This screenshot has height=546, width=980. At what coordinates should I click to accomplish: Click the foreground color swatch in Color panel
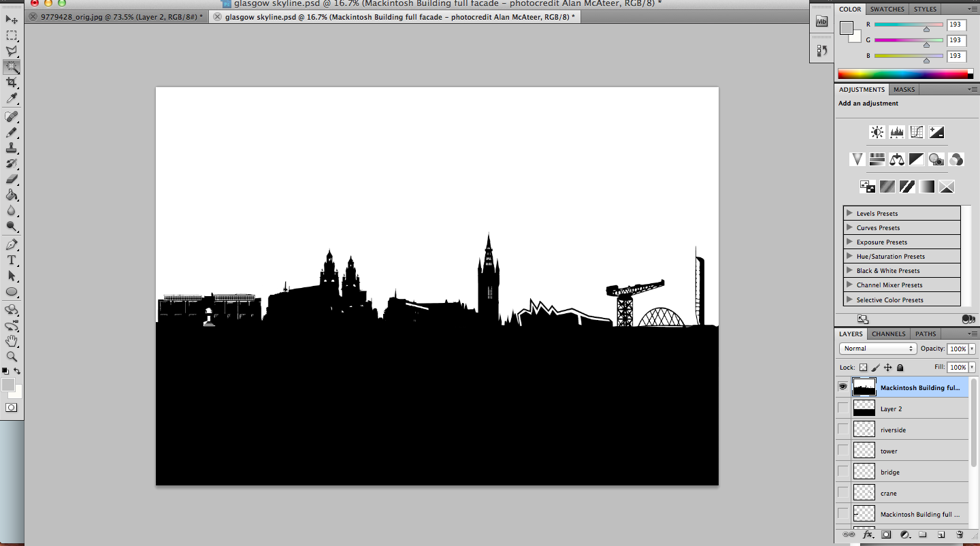pyautogui.click(x=846, y=28)
